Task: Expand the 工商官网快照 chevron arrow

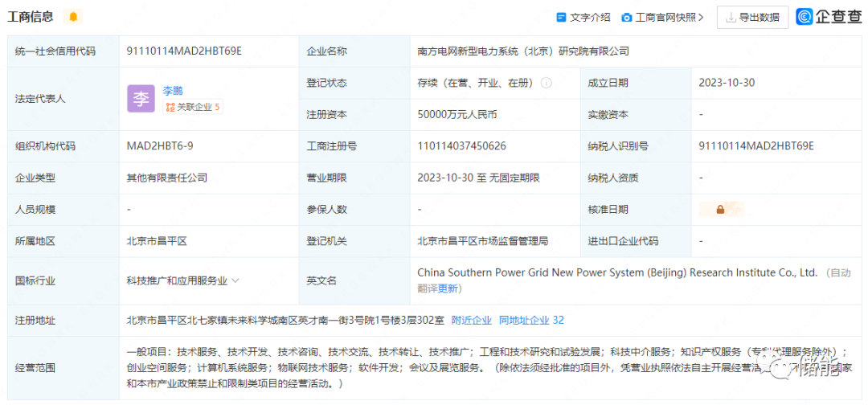Action: pos(701,17)
